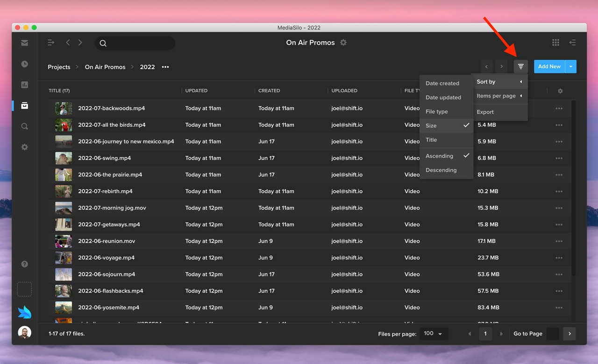Toggle the right side panel icon
The image size is (598, 364).
coord(572,42)
